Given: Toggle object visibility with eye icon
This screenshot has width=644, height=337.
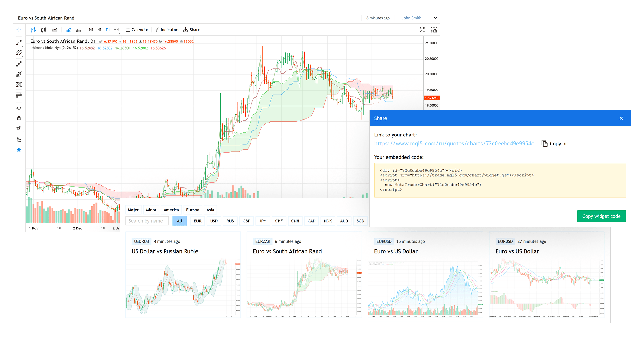Looking at the screenshot, I should tap(19, 108).
